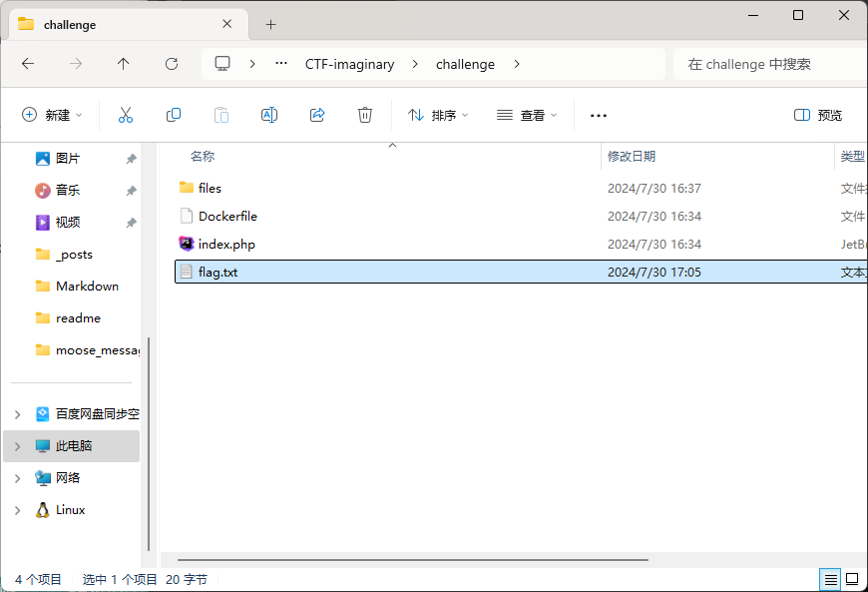Click the Rename icon in toolbar
Screen dimensions: 868x592
click(x=268, y=115)
